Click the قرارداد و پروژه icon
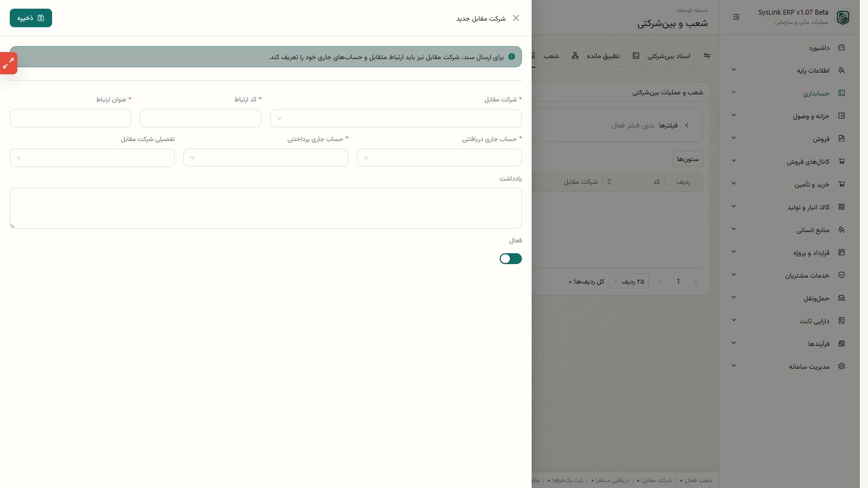This screenshot has width=868, height=488. pos(841,253)
